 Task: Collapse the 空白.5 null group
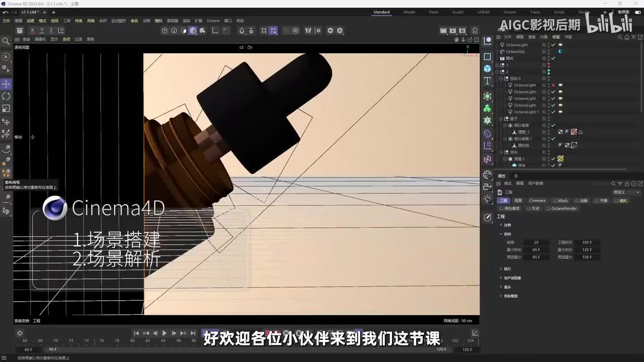[501, 78]
